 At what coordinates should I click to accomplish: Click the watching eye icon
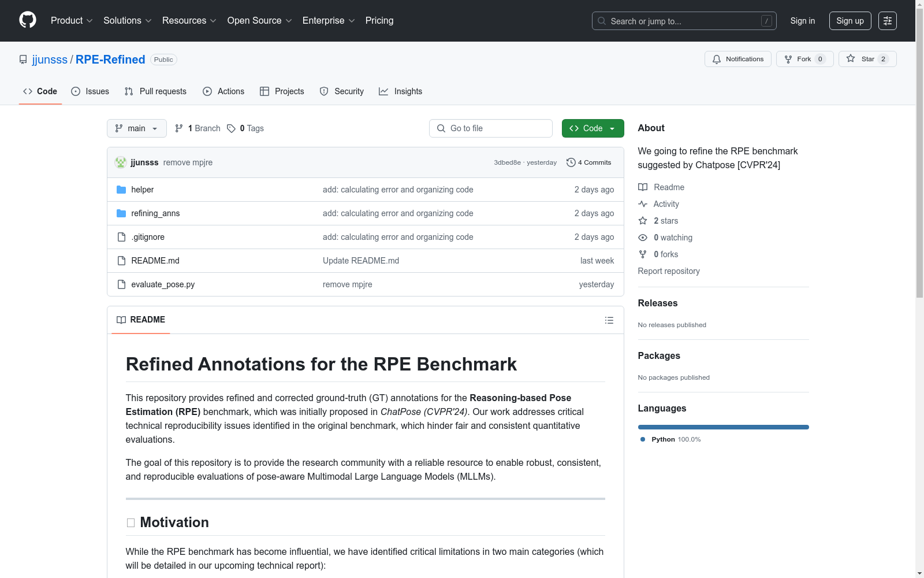(643, 238)
